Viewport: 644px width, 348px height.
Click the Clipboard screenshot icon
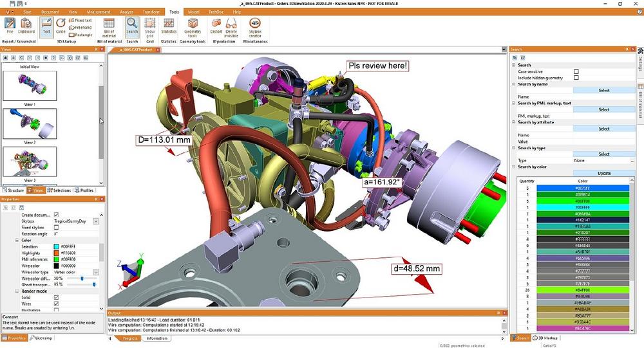tap(26, 26)
